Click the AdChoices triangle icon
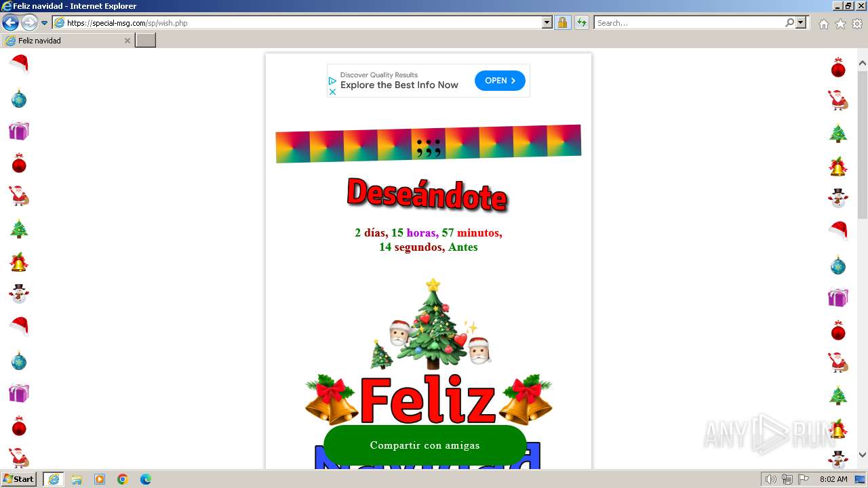868x488 pixels. (x=332, y=81)
